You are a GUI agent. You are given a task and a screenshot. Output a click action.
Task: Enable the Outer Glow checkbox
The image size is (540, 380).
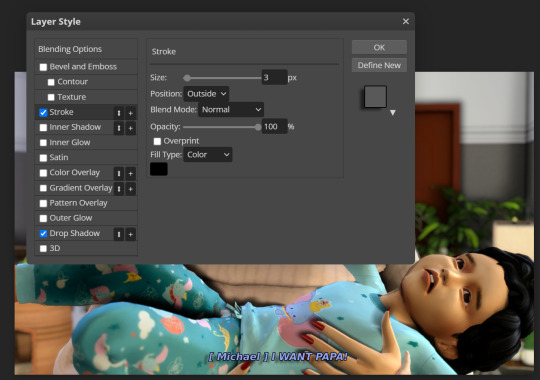[43, 218]
